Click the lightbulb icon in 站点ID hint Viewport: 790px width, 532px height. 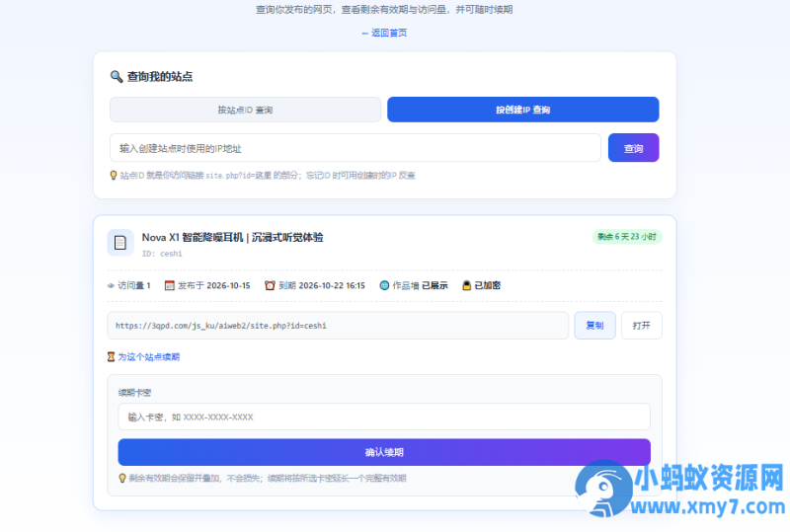(x=114, y=176)
